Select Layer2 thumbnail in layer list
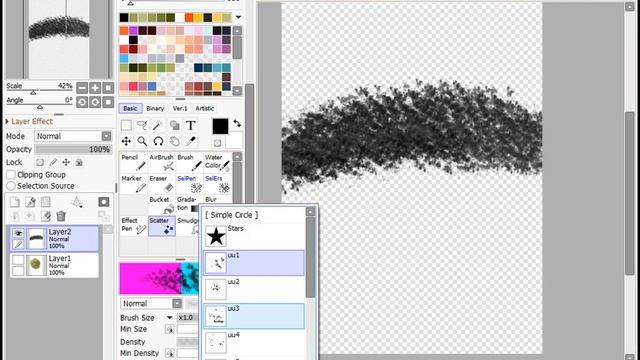Image resolution: width=640 pixels, height=360 pixels. 36,238
